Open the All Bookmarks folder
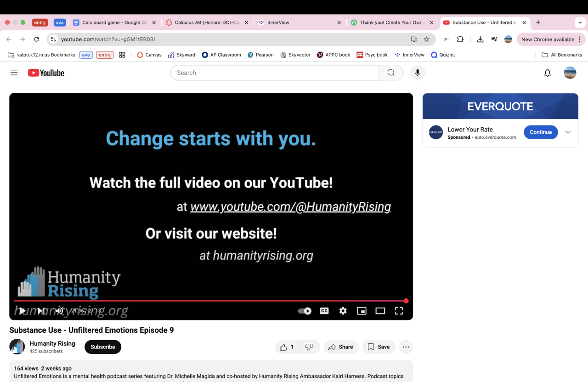 point(562,55)
